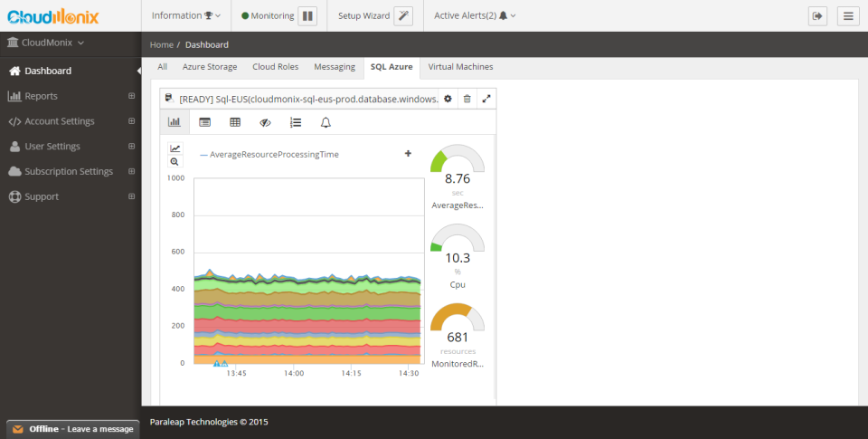Select the bar chart view icon

(x=175, y=122)
